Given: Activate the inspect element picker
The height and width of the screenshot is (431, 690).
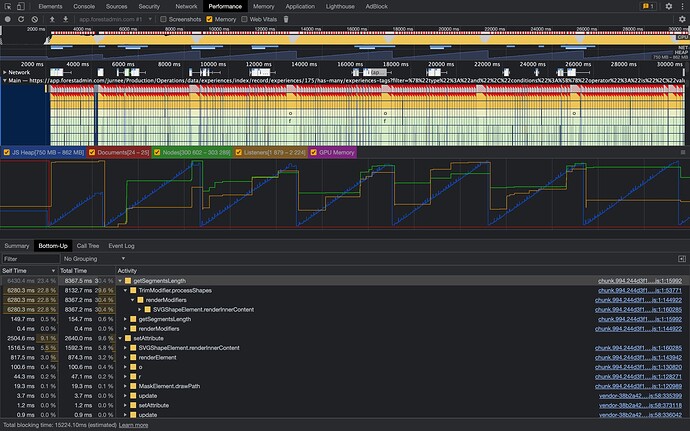Looking at the screenshot, I should 8,6.
